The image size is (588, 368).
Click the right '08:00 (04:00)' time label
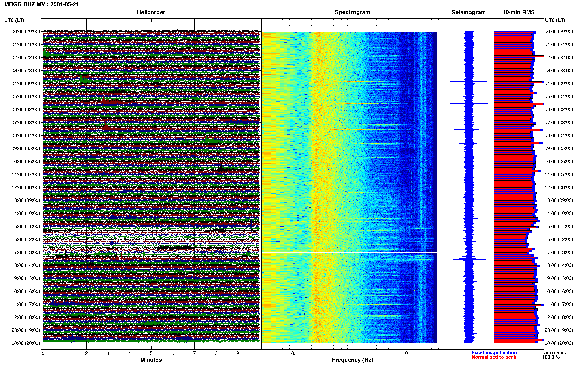[x=559, y=136]
